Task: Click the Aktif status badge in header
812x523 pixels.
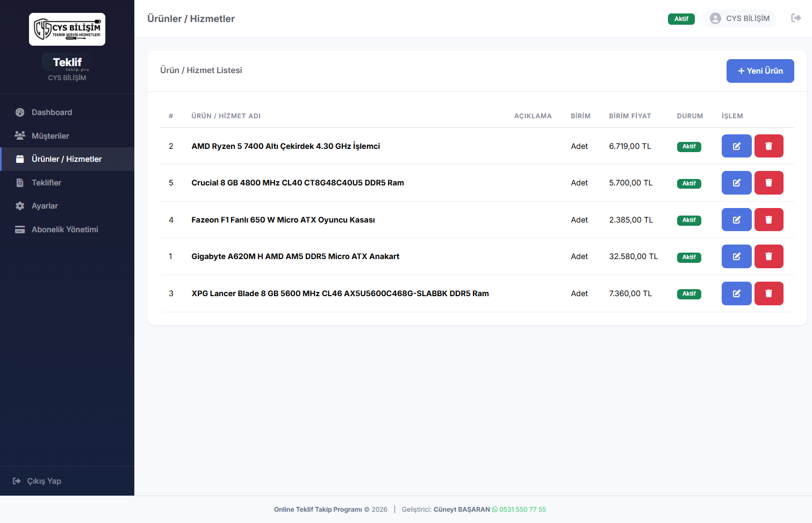Action: pos(681,19)
